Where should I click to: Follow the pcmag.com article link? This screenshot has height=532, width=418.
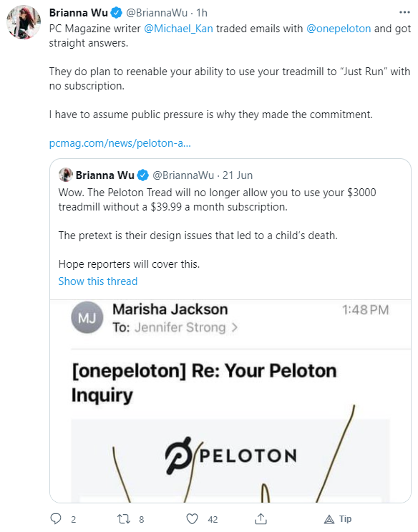coord(120,143)
